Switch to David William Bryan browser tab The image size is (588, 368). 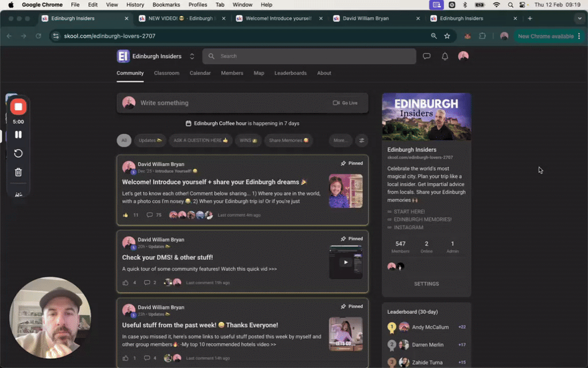coord(377,18)
